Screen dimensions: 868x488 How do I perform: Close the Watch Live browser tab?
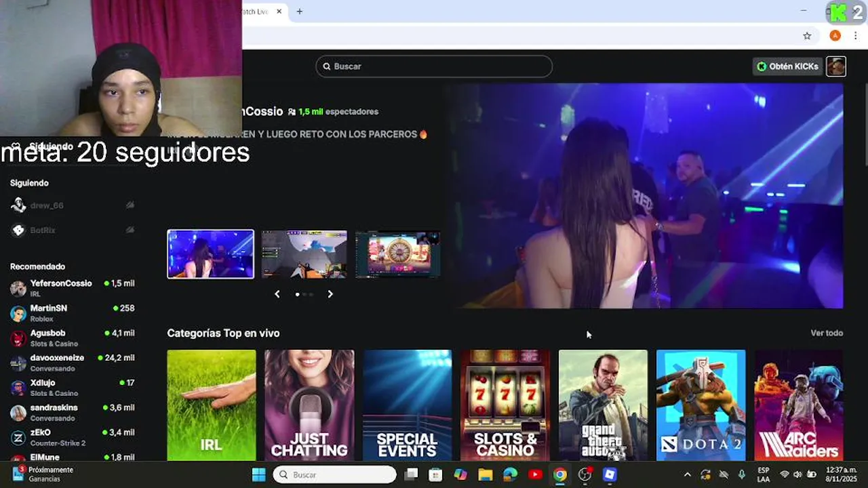coord(279,12)
